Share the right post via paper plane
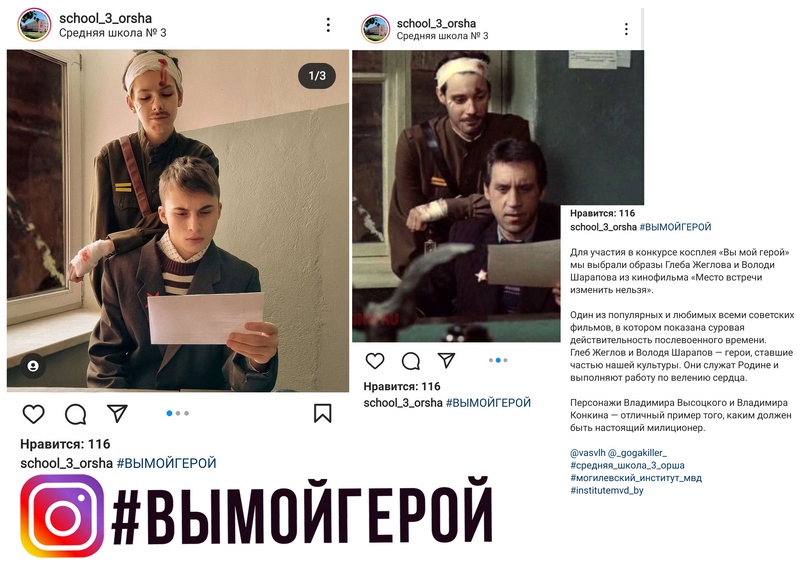Screen dimensions: 800x566 coord(446,360)
